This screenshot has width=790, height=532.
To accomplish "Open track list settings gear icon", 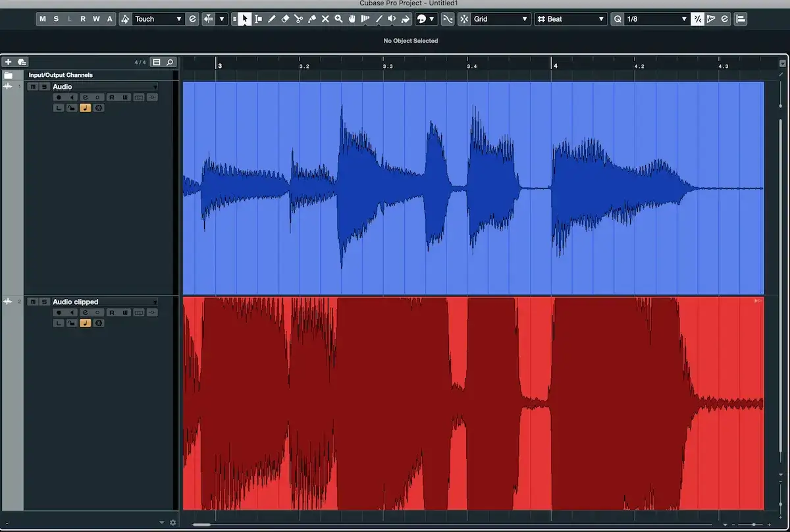I will (x=173, y=522).
